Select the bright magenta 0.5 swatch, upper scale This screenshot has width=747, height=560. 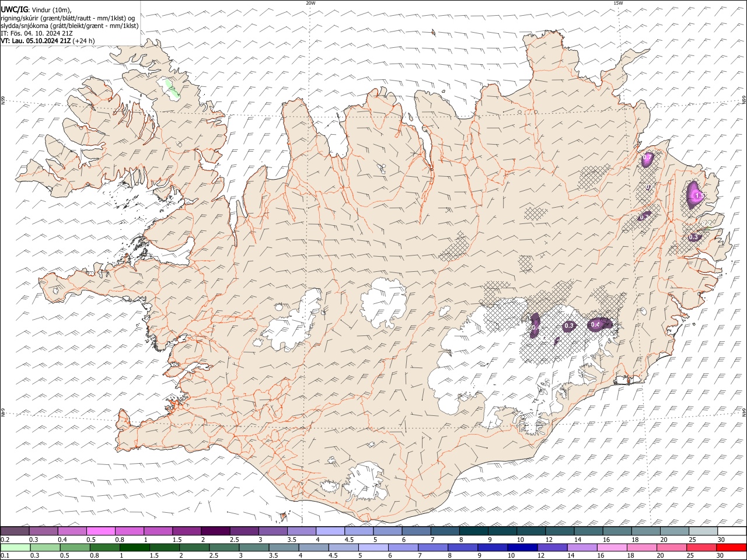point(101,531)
